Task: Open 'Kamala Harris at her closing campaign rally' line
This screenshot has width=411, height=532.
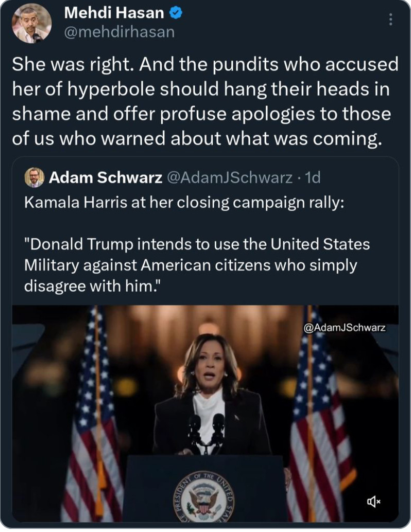Action: [184, 203]
